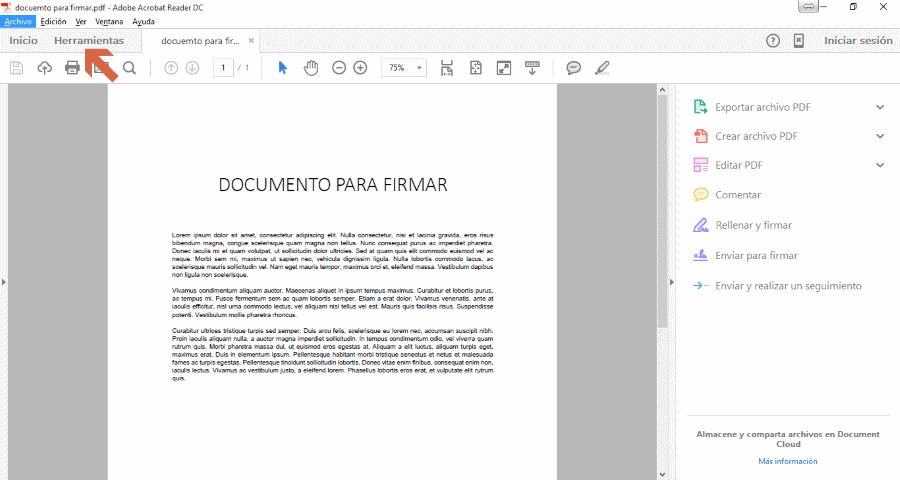The height and width of the screenshot is (480, 900).
Task: Select the Highlight text pen icon
Action: click(602, 68)
